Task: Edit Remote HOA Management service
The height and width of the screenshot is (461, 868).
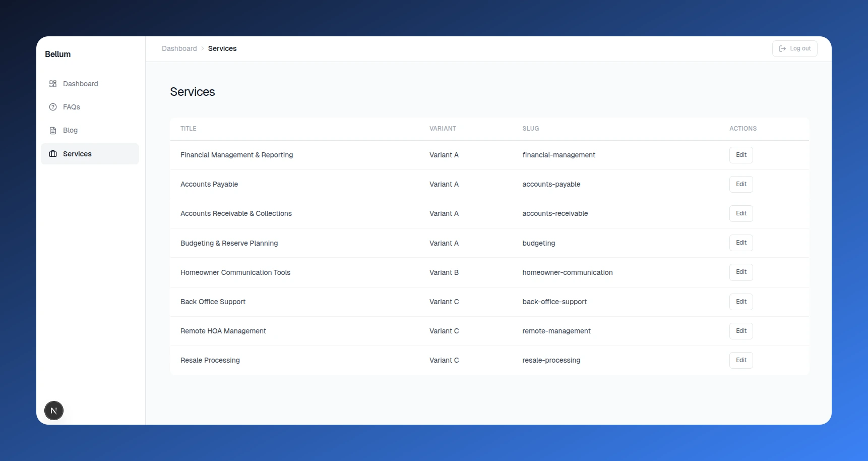Action: [741, 331]
